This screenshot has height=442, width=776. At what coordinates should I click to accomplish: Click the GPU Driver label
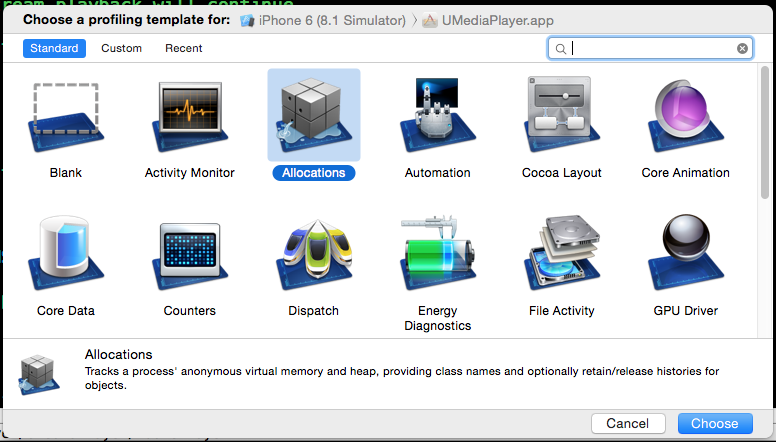click(x=685, y=311)
